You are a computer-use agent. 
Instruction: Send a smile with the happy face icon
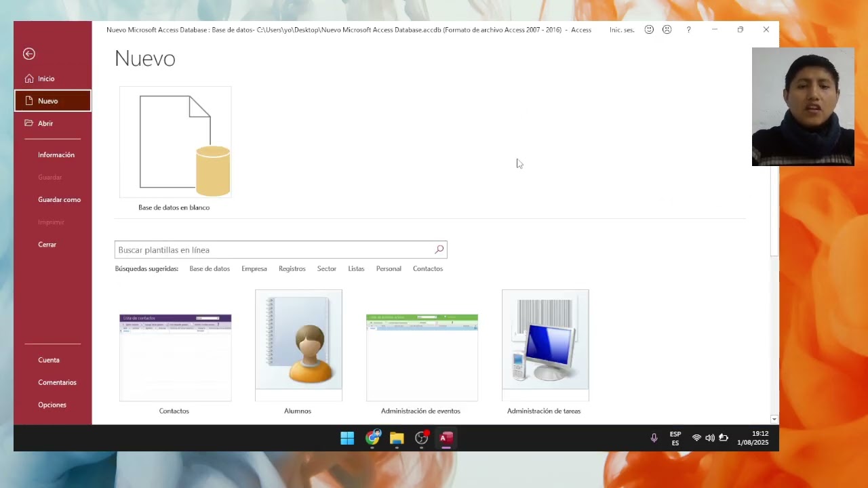tap(649, 30)
